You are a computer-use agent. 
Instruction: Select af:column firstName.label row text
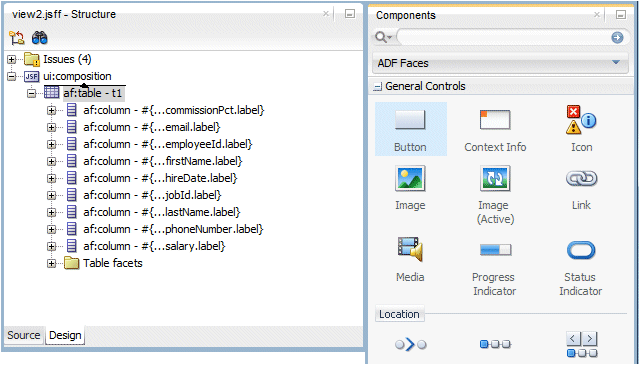pos(163,161)
